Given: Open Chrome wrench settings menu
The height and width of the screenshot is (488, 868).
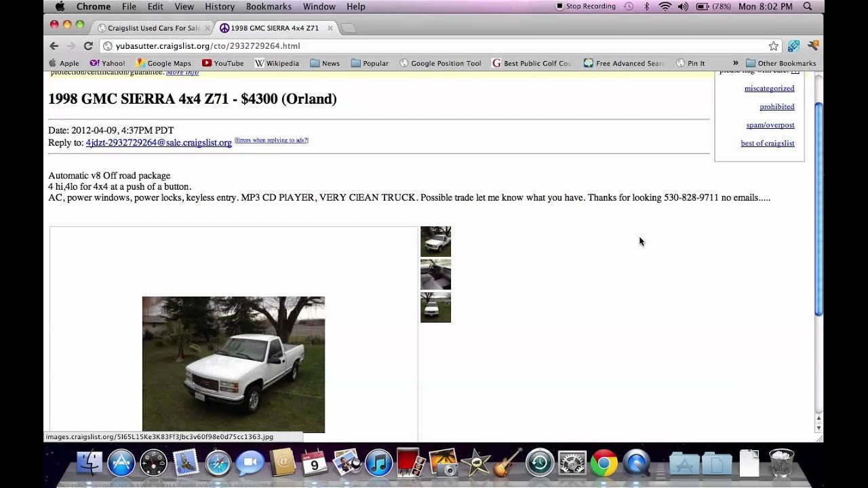Looking at the screenshot, I should [812, 45].
